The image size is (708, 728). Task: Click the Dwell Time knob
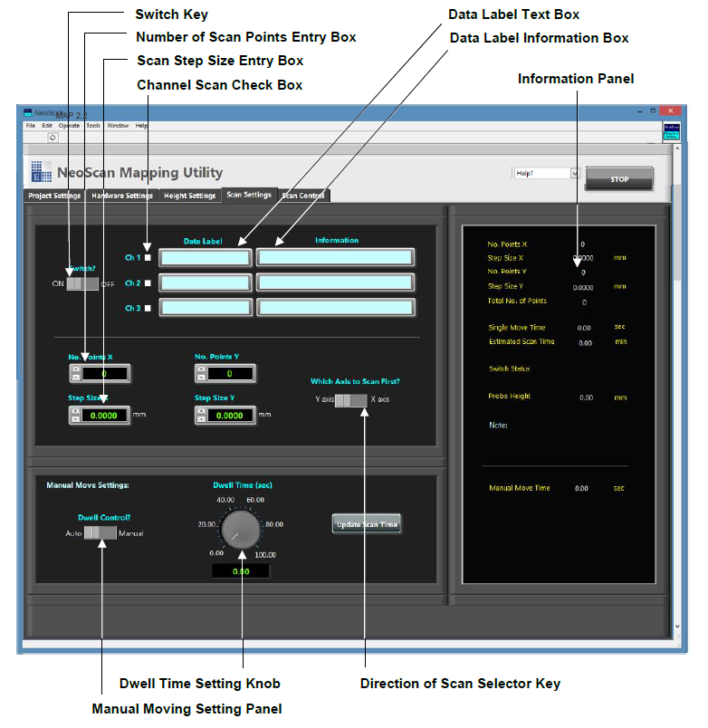[241, 530]
